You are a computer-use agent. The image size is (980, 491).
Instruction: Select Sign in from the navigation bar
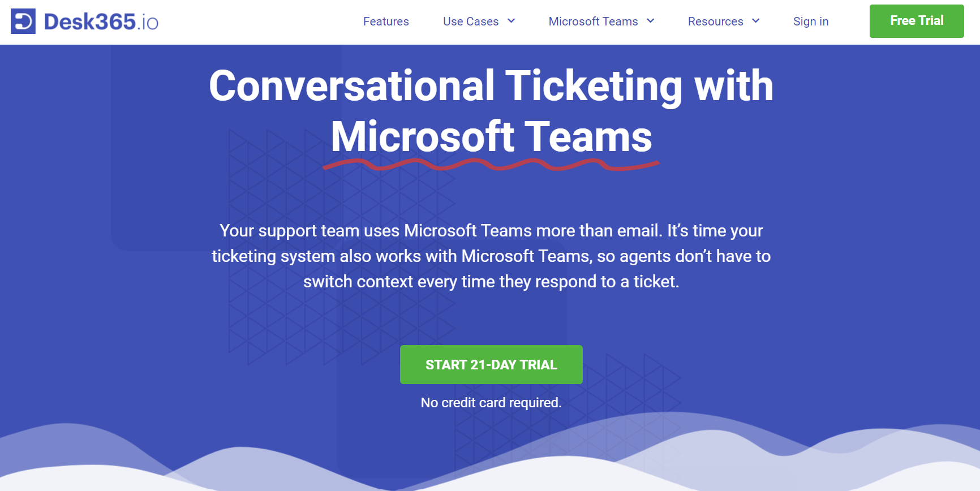(x=811, y=21)
